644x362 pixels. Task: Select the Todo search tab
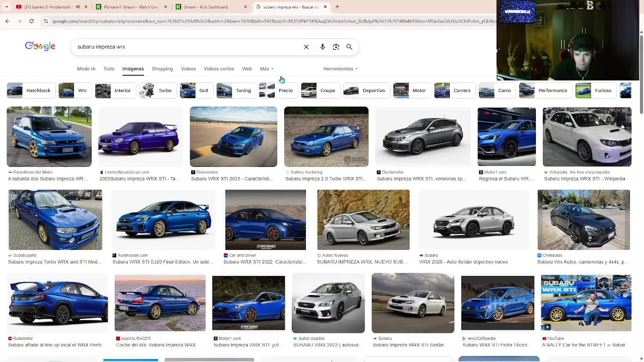point(109,69)
